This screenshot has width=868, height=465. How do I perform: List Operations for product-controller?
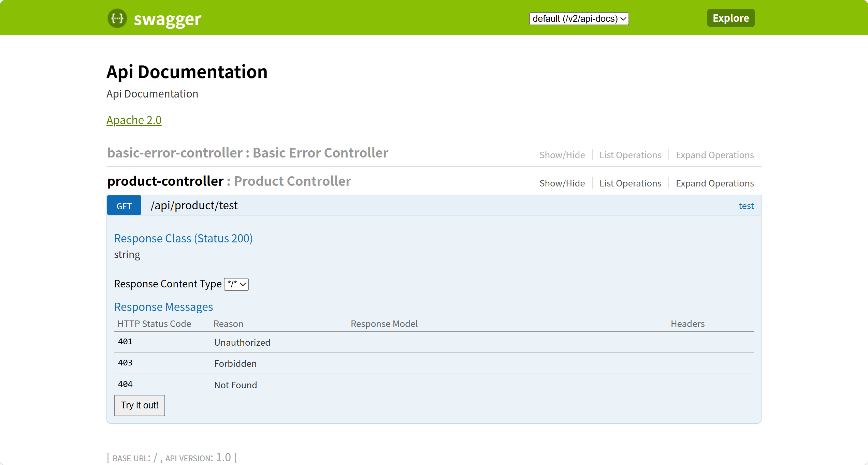[630, 183]
